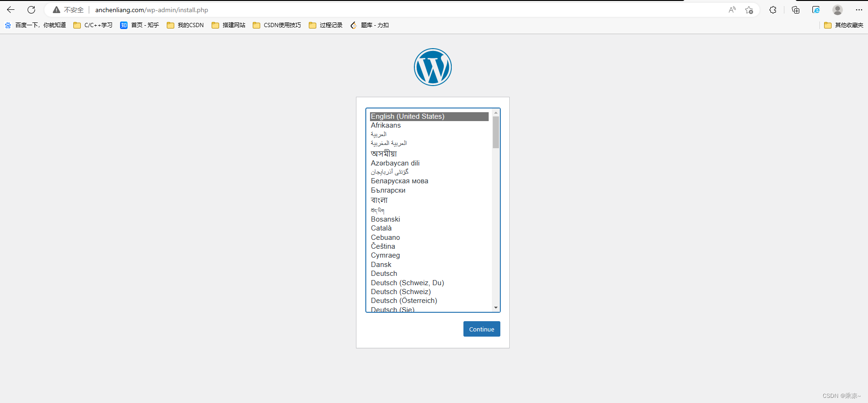868x403 pixels.
Task: Click the Internet Explorer mode icon
Action: [x=816, y=10]
